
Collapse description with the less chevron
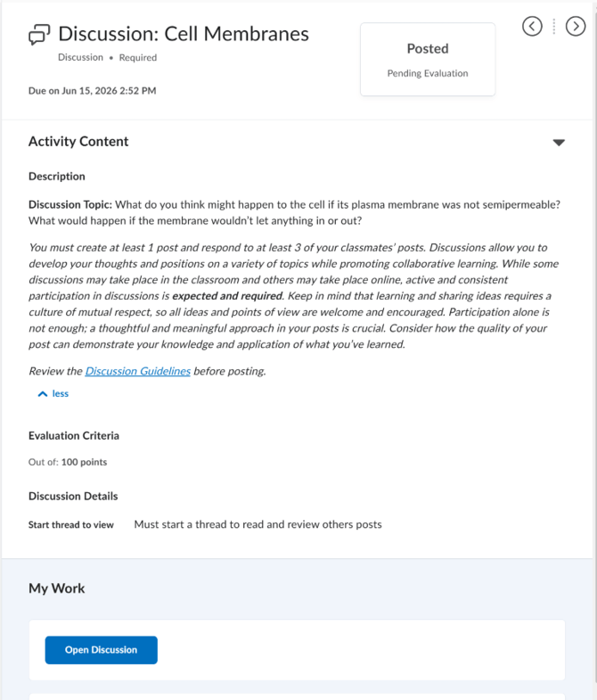coord(43,394)
